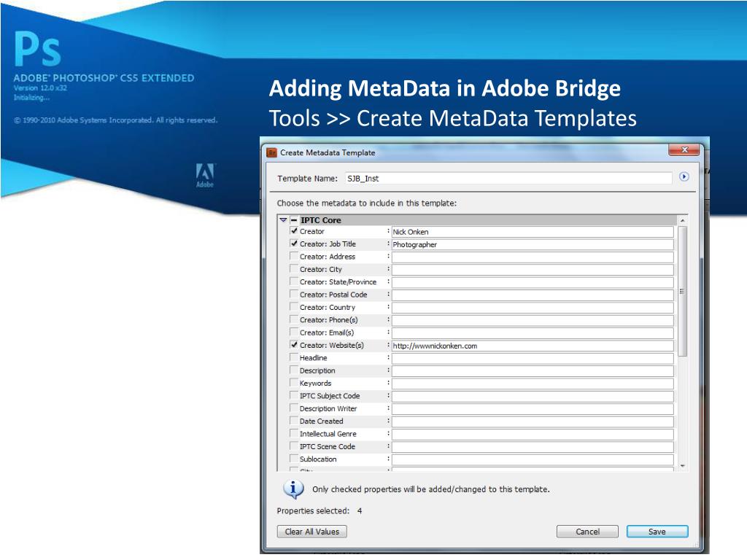The width and height of the screenshot is (747, 560).
Task: Click the Description Writer label
Action: 328,408
